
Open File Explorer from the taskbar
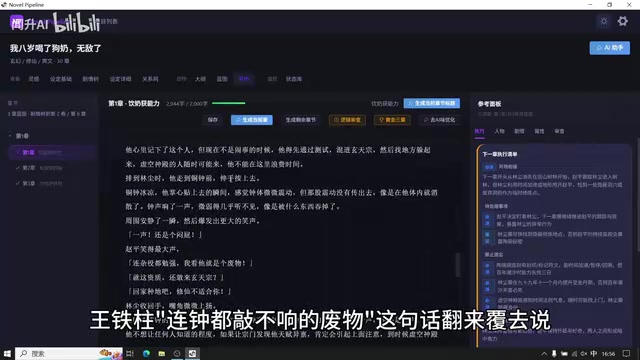162,353
